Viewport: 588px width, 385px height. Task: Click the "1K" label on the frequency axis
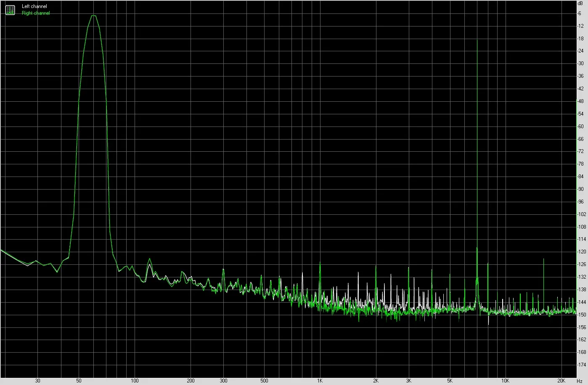(320, 381)
